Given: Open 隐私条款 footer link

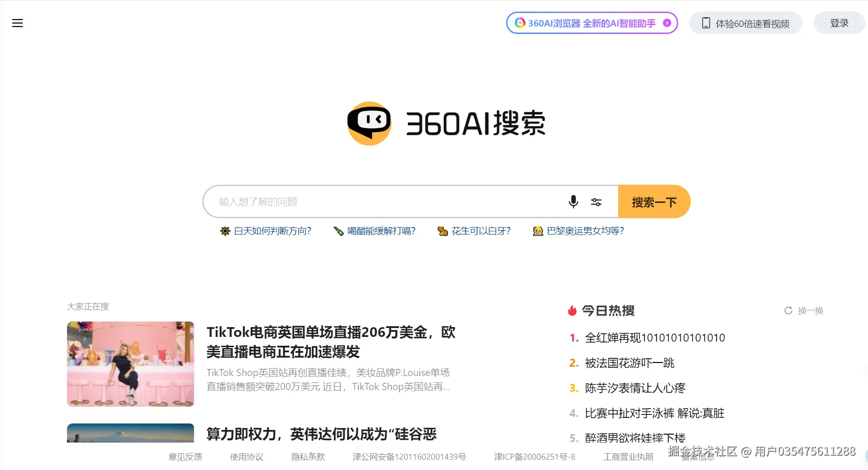Looking at the screenshot, I should pos(308,457).
